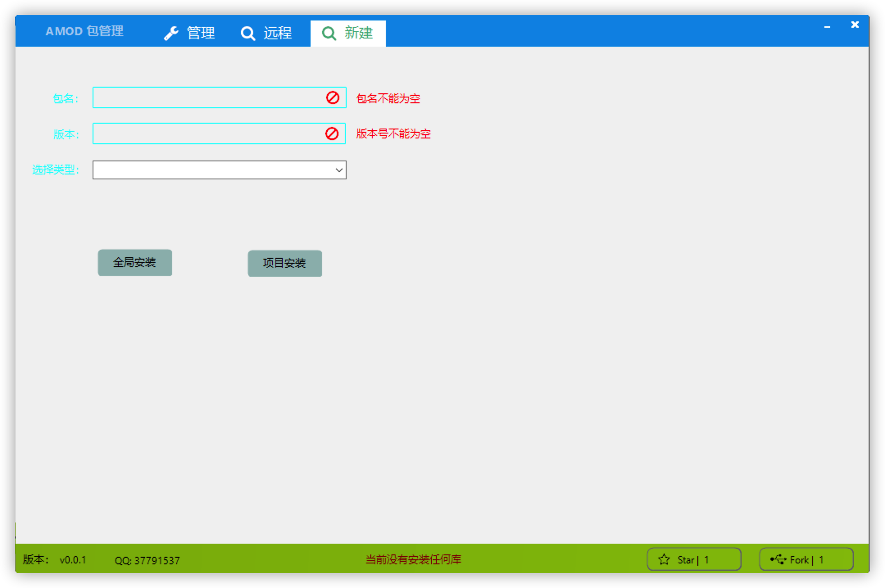Click the Fork | 1 button

click(x=806, y=559)
